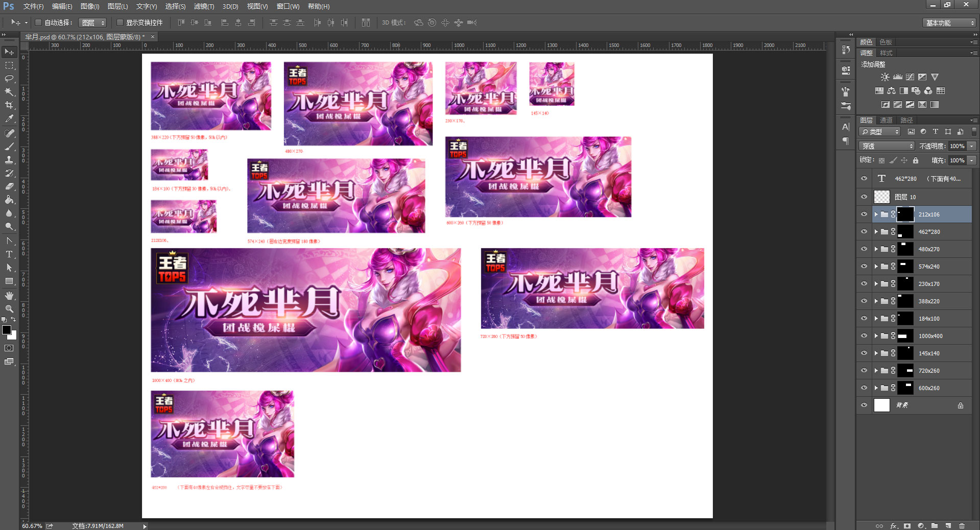Select the Move tool
This screenshot has height=530, width=980.
tap(9, 52)
